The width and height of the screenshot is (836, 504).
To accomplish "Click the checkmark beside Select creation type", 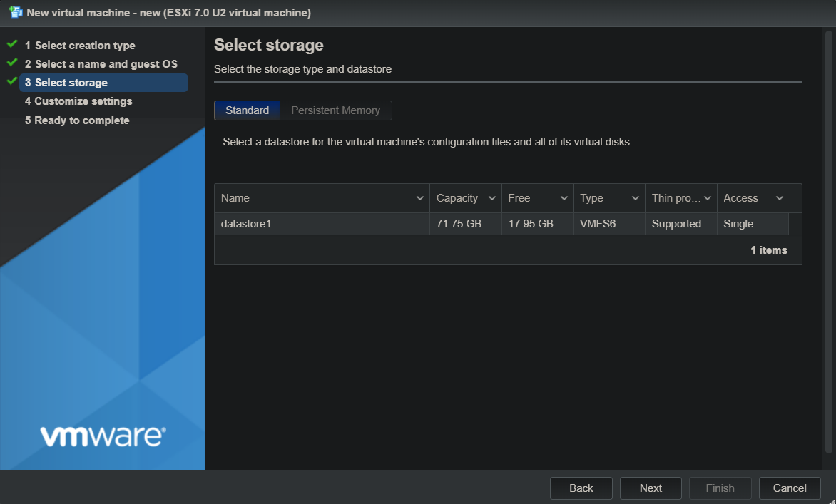I will pyautogui.click(x=12, y=44).
